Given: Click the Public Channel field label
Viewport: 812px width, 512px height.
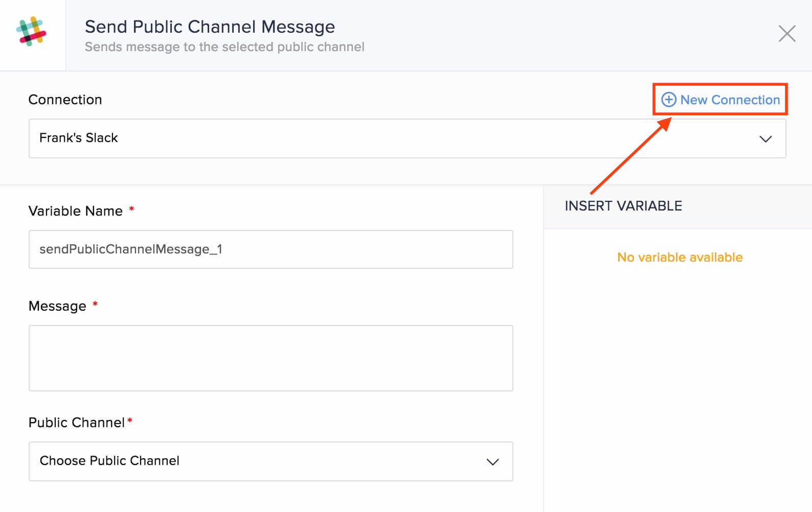Looking at the screenshot, I should pyautogui.click(x=77, y=423).
